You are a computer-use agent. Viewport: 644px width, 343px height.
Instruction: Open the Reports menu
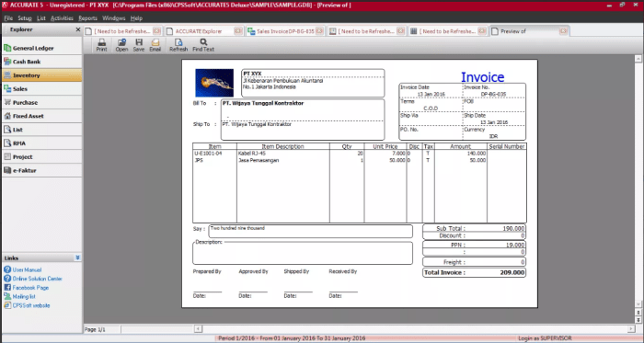(x=88, y=18)
